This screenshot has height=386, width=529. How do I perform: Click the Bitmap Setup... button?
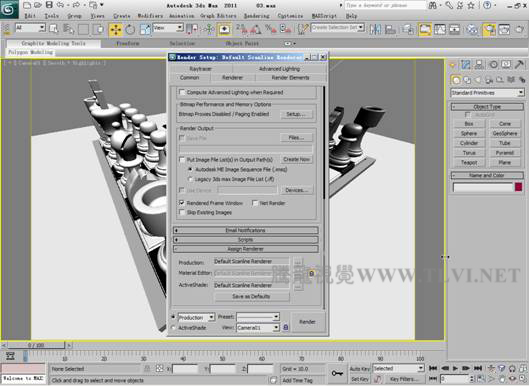296,114
